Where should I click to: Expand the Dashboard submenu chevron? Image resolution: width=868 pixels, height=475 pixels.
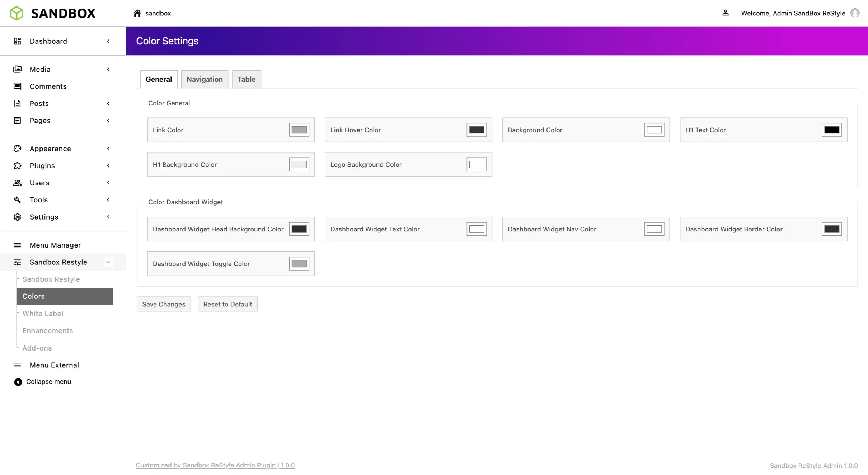[x=108, y=41]
